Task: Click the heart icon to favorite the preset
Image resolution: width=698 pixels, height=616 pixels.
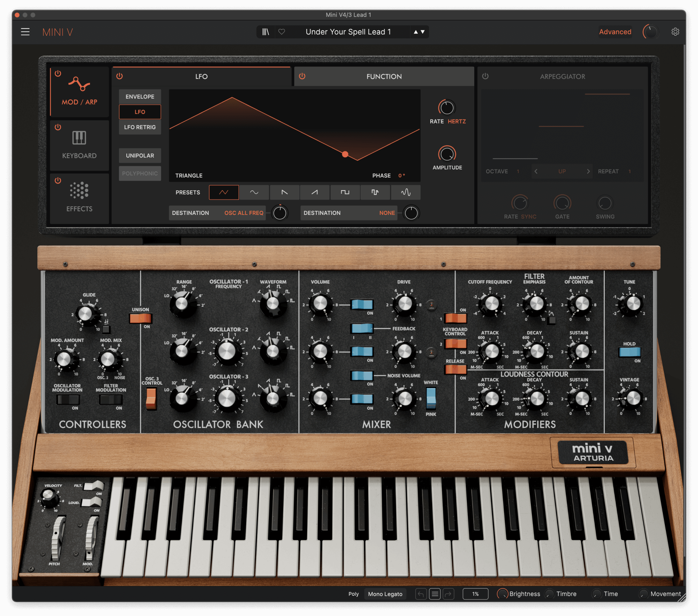Action: pos(282,32)
